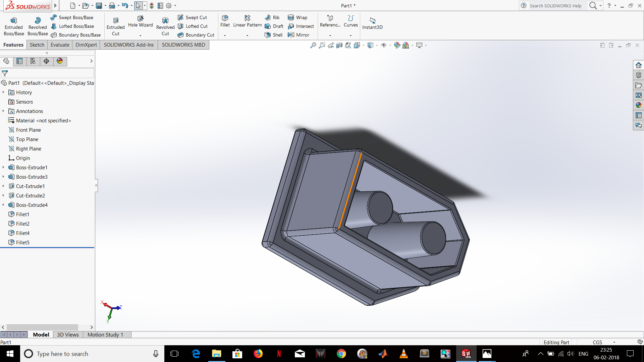
Task: Click Previous View icon
Action: (x=331, y=45)
